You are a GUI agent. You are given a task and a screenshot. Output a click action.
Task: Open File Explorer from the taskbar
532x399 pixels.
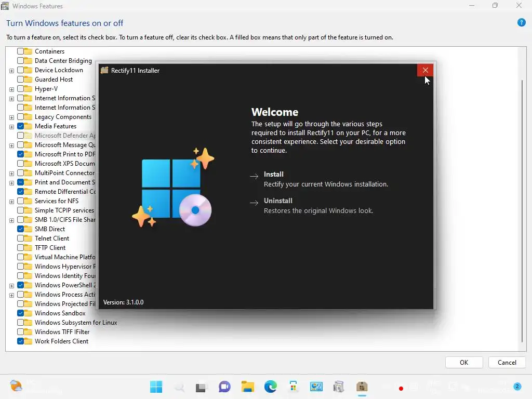pos(248,387)
